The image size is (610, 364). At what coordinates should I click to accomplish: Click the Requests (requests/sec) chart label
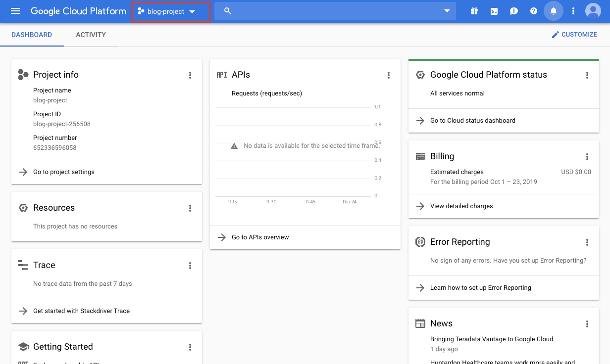(x=267, y=93)
